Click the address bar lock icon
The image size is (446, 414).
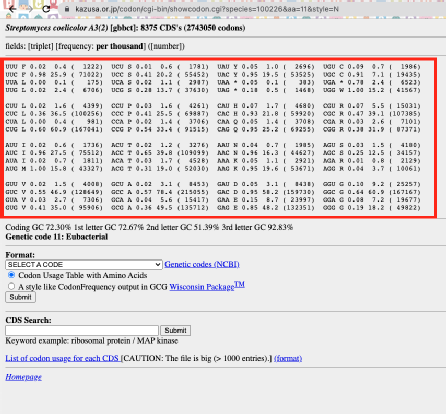[x=67, y=9]
